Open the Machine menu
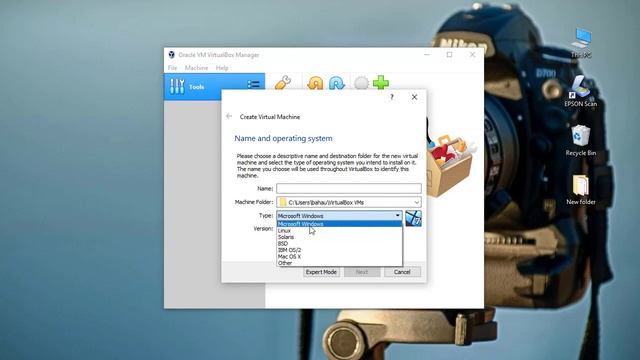The image size is (640, 360). [196, 68]
